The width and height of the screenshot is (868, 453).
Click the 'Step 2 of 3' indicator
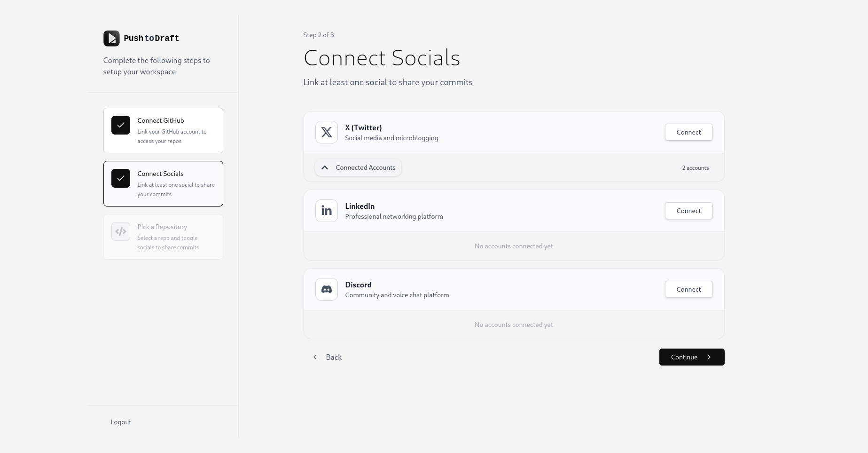click(319, 35)
